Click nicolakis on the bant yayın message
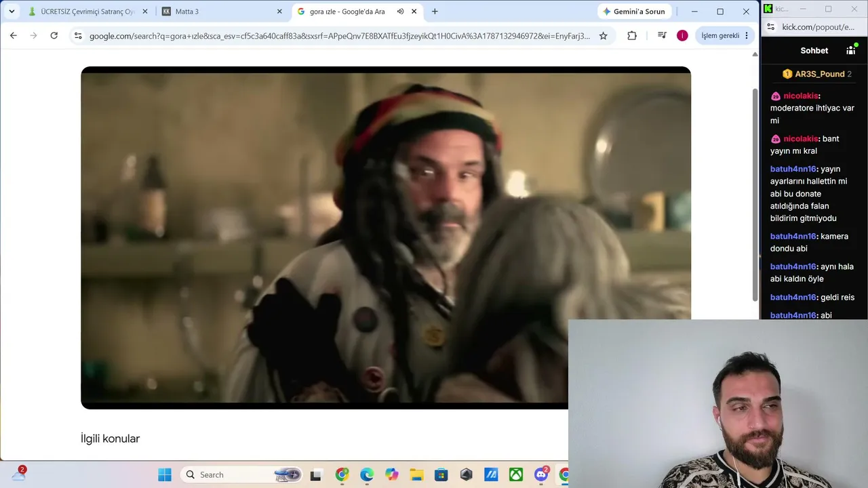The width and height of the screenshot is (868, 488). (801, 138)
